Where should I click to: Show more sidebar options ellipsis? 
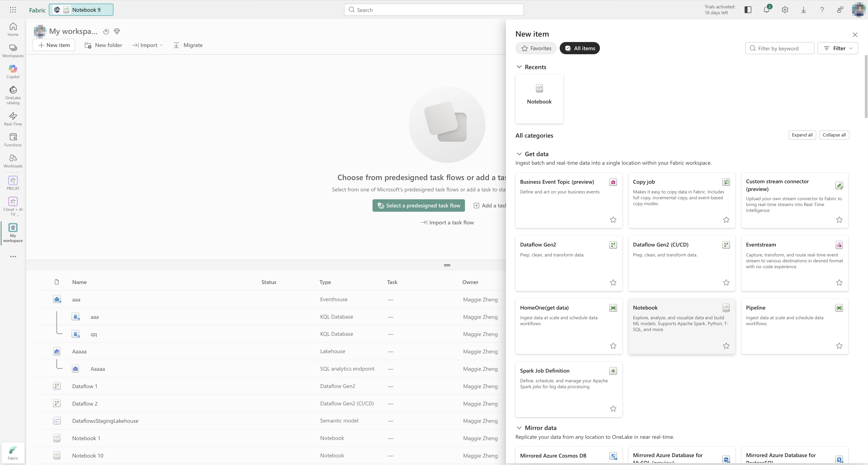(13, 257)
